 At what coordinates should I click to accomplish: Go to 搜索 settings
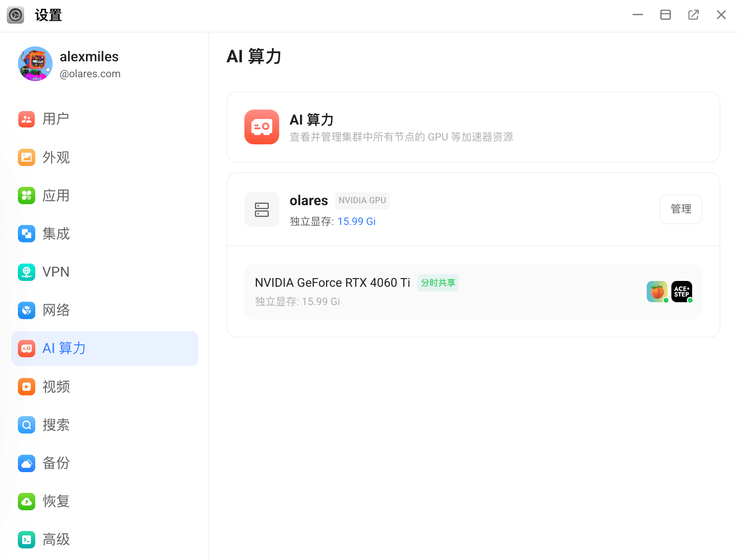coord(105,425)
